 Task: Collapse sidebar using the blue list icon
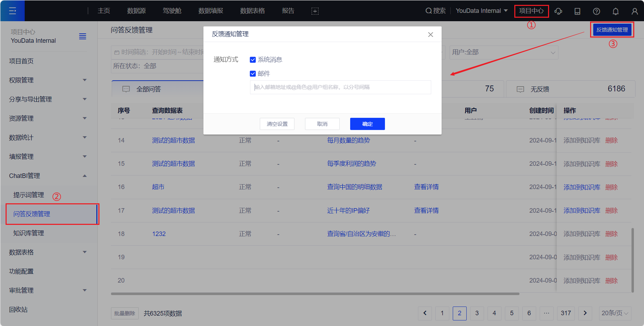point(82,36)
